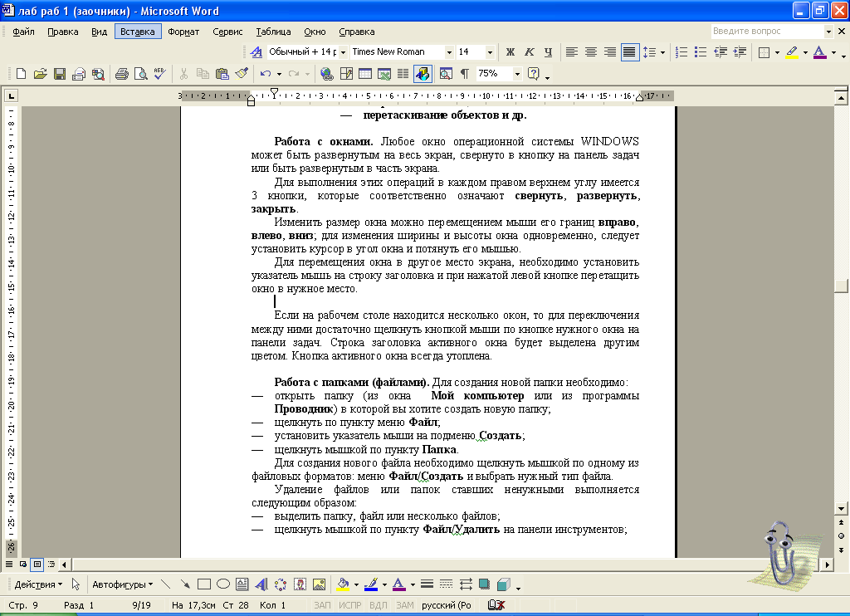Run the spelling check (ABC icon)

tap(160, 74)
